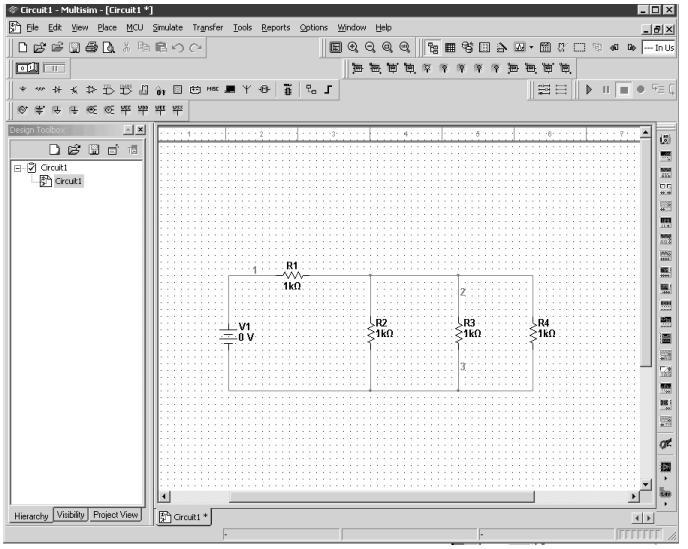
Task: Pause the simulation with the pause button
Action: 606,89
